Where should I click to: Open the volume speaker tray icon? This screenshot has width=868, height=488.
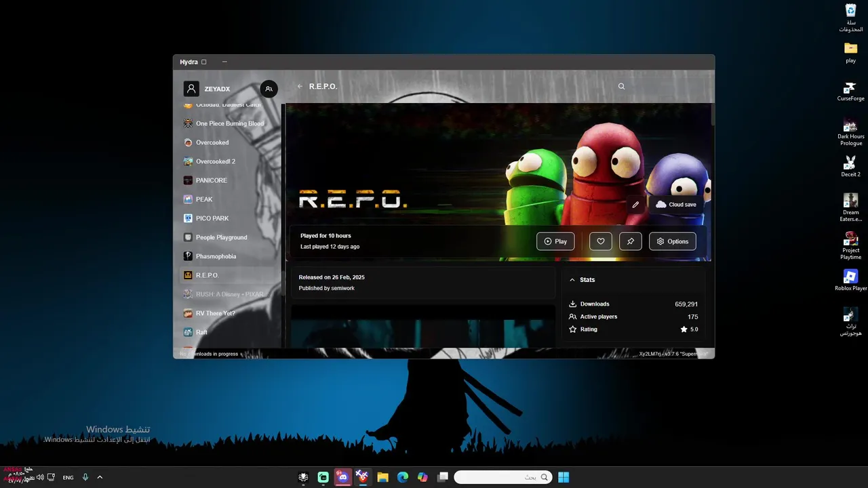pyautogui.click(x=40, y=477)
